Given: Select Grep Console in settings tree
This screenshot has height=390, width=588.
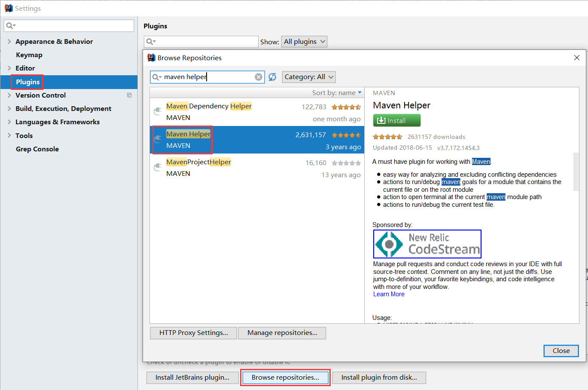Looking at the screenshot, I should point(37,149).
